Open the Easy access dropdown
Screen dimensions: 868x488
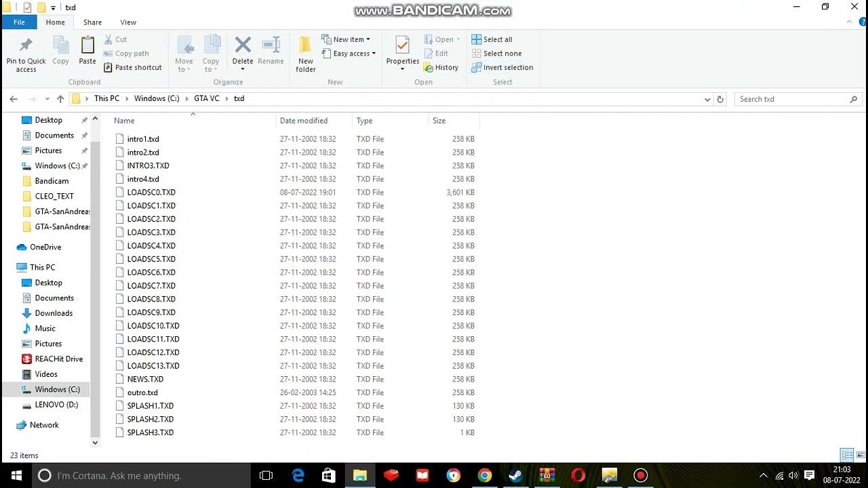coord(349,54)
